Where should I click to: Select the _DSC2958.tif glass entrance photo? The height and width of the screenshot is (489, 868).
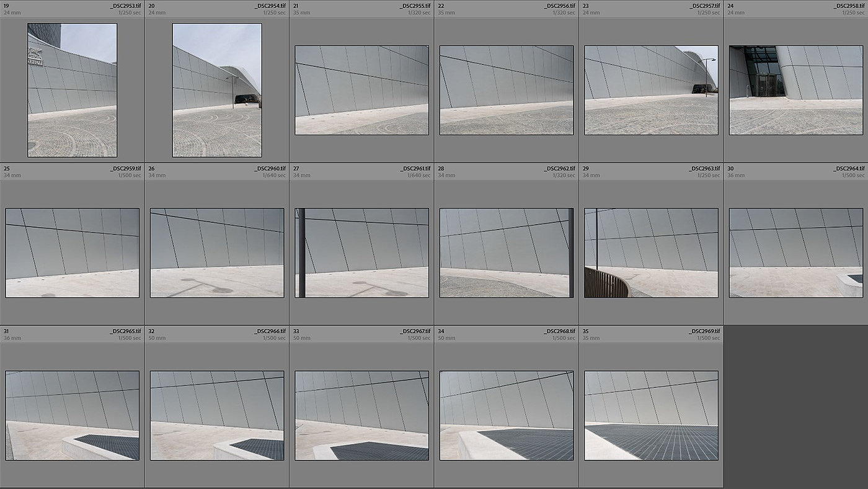(796, 90)
